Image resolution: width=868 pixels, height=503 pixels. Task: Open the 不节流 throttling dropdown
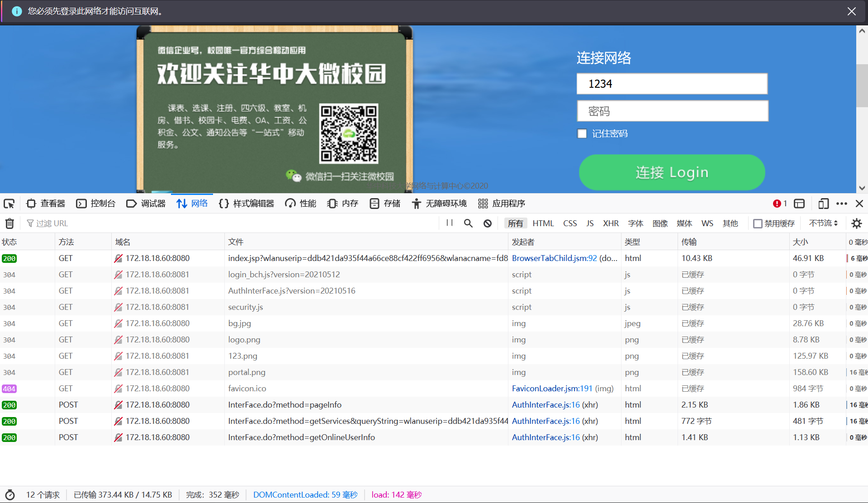[823, 223]
